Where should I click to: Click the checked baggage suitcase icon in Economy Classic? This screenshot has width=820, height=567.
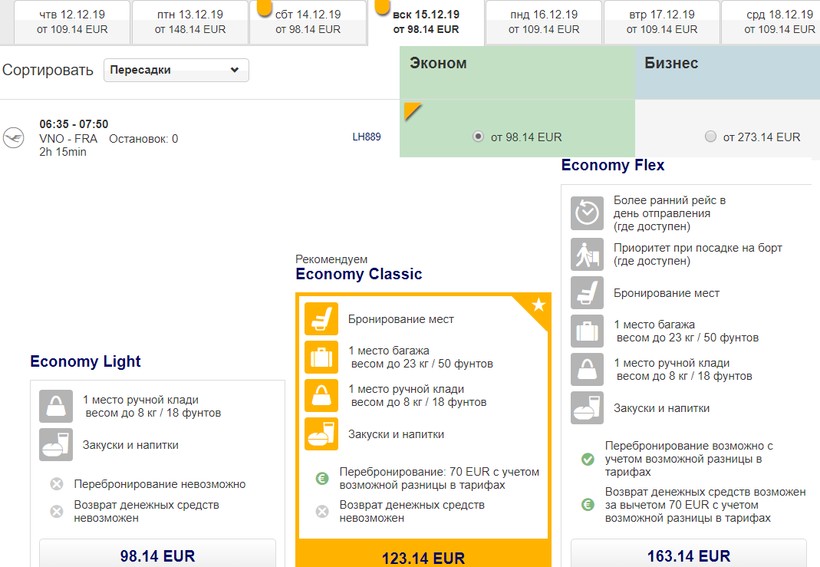point(321,357)
